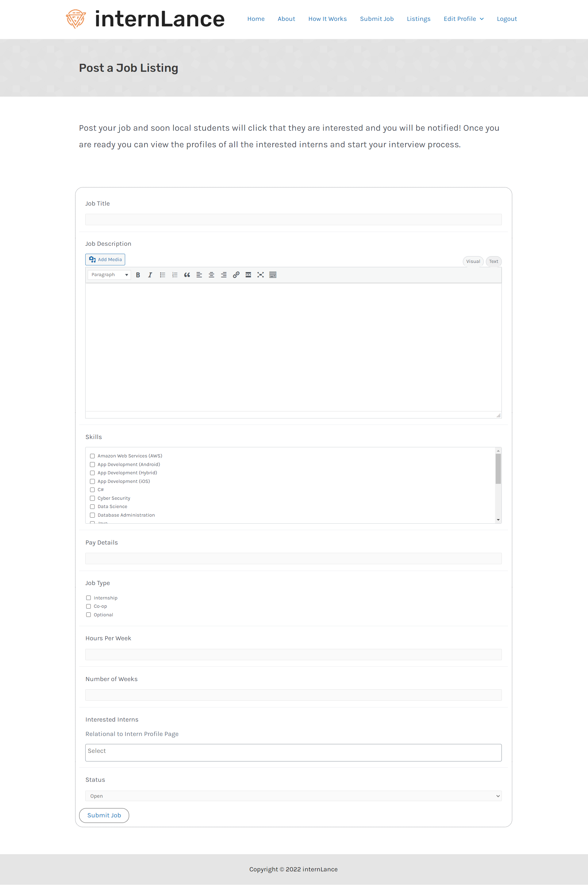
Task: Open the Paragraph format dropdown
Action: coord(109,275)
